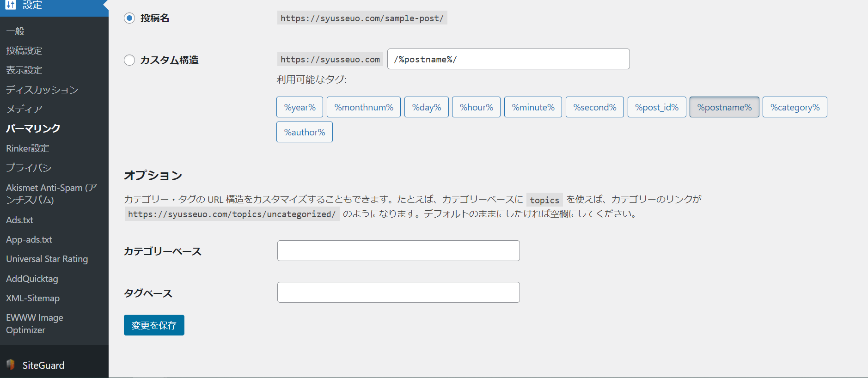868x378 pixels.
Task: Navigate to Rinker設定 menu item
Action: pyautogui.click(x=28, y=148)
